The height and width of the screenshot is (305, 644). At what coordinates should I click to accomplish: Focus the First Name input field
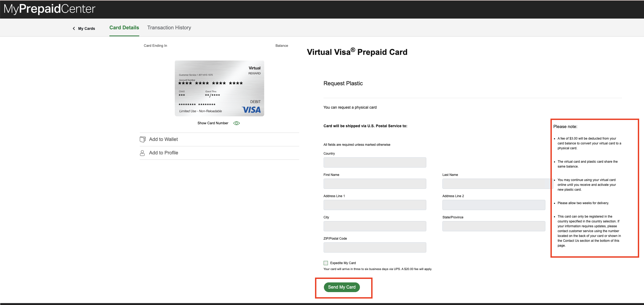point(375,184)
